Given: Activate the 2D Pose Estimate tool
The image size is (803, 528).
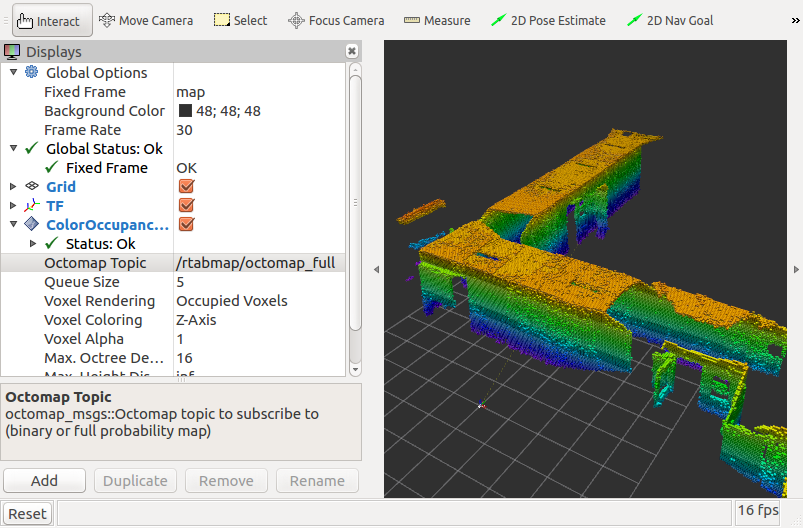Looking at the screenshot, I should tap(549, 20).
